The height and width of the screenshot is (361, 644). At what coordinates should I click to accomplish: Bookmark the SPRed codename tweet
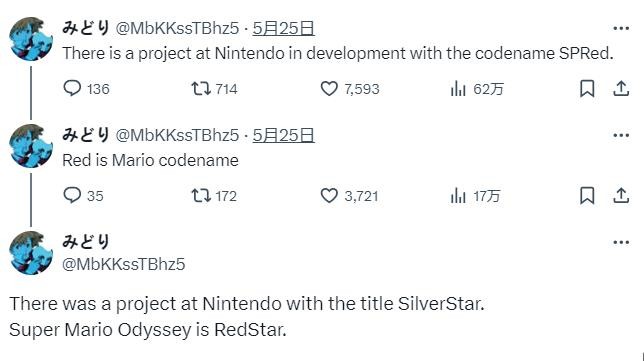pyautogui.click(x=587, y=88)
